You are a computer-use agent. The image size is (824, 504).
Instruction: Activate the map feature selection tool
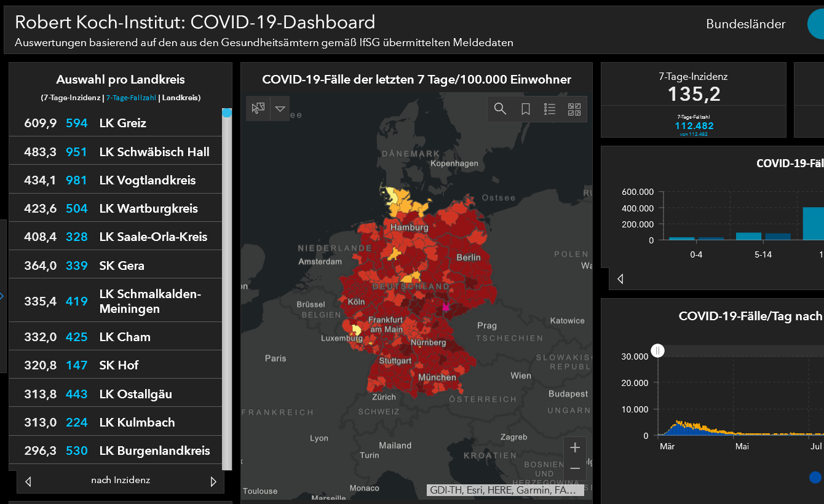click(x=258, y=109)
